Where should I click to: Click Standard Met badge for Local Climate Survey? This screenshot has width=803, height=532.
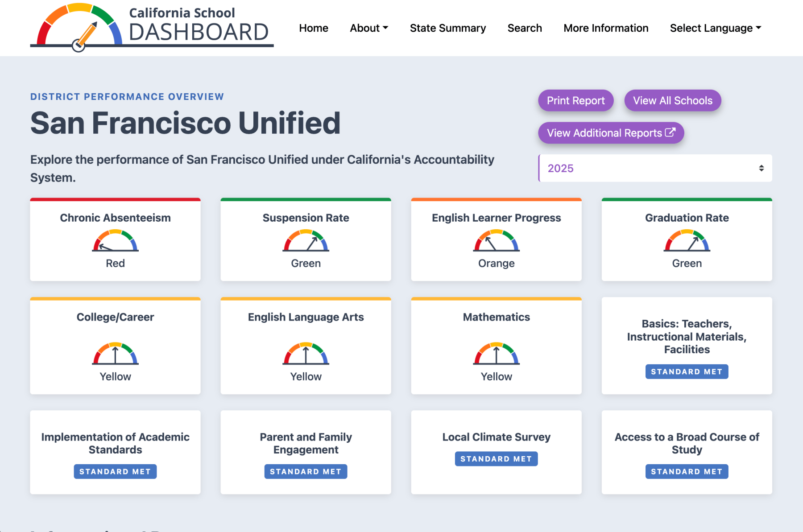tap(496, 459)
